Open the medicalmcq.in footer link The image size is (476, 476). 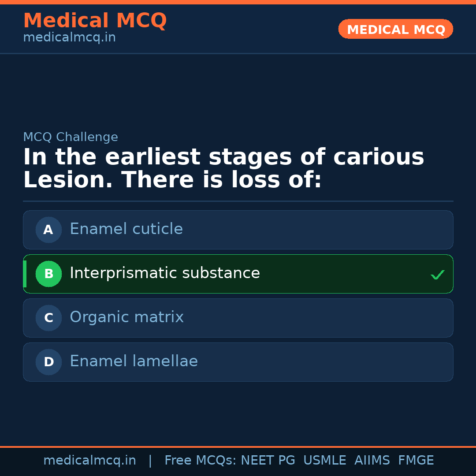[89, 460]
